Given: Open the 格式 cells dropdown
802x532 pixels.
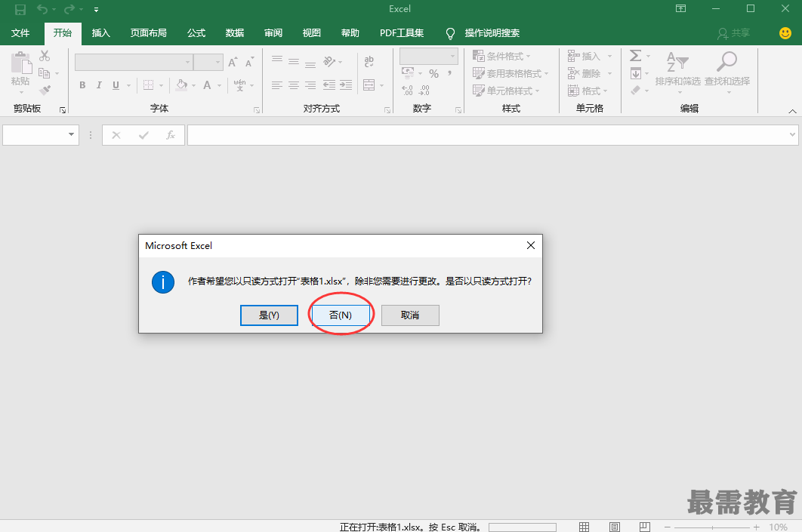Looking at the screenshot, I should pos(588,91).
